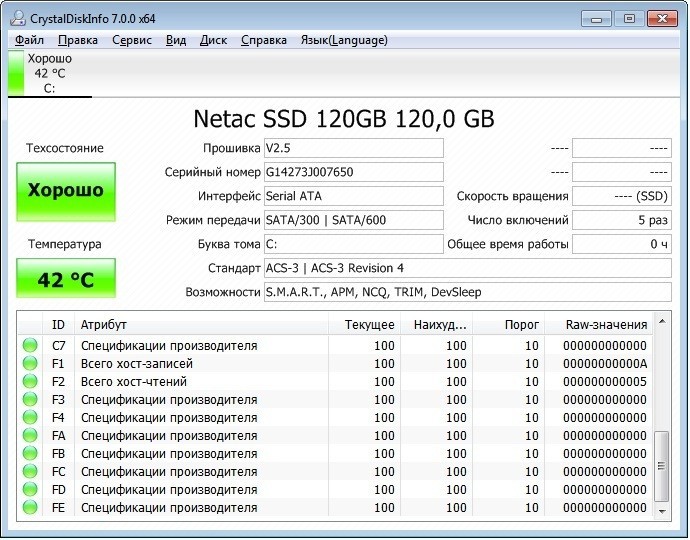Click raw value 00000000000A
This screenshot has width=690, height=540.
[x=605, y=364]
